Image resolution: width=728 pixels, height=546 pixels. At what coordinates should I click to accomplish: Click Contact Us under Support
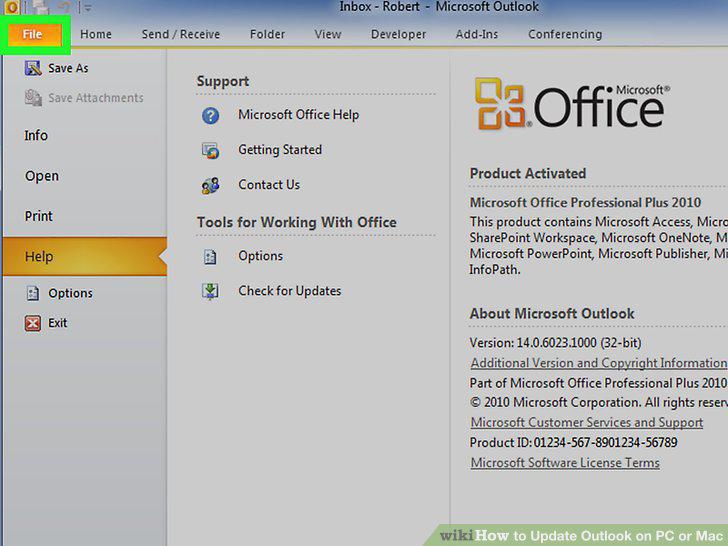tap(269, 185)
